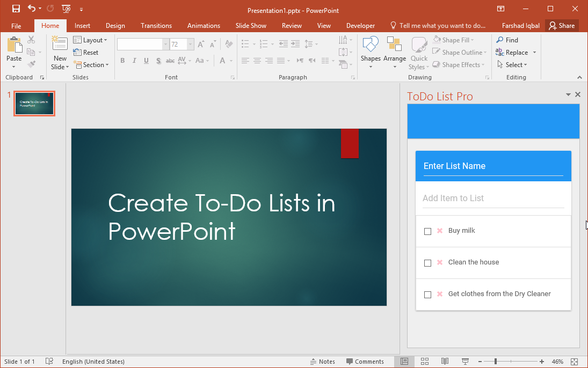
Task: Click the Fit slide to window icon
Action: 574,362
